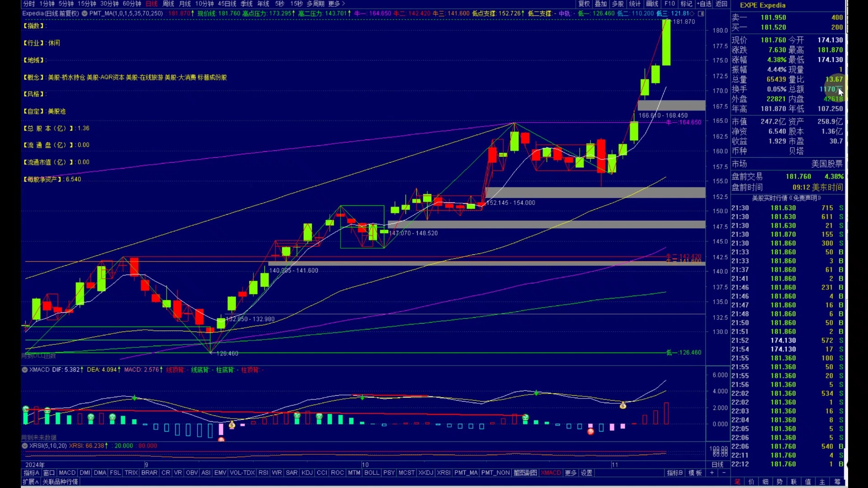Screen dimensions: 868x488
Task: Click the 窗口 window tab
Action: coord(49,473)
